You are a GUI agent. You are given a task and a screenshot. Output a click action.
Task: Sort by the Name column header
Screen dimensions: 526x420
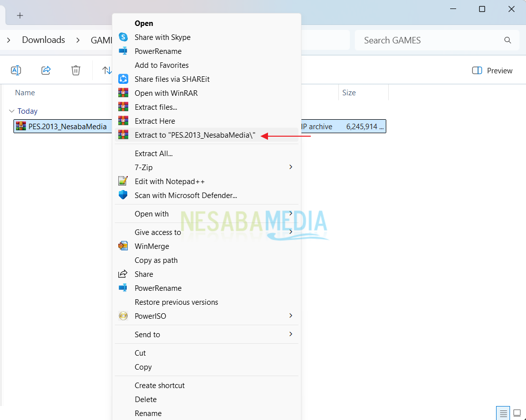pos(25,92)
